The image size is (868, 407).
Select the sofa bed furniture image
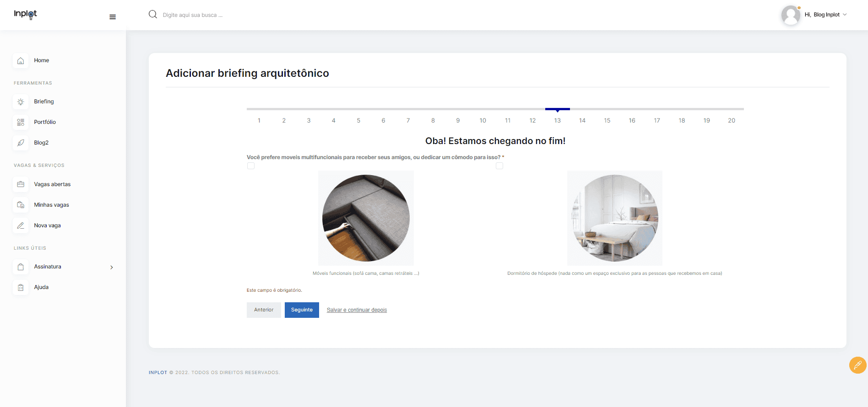point(366,218)
